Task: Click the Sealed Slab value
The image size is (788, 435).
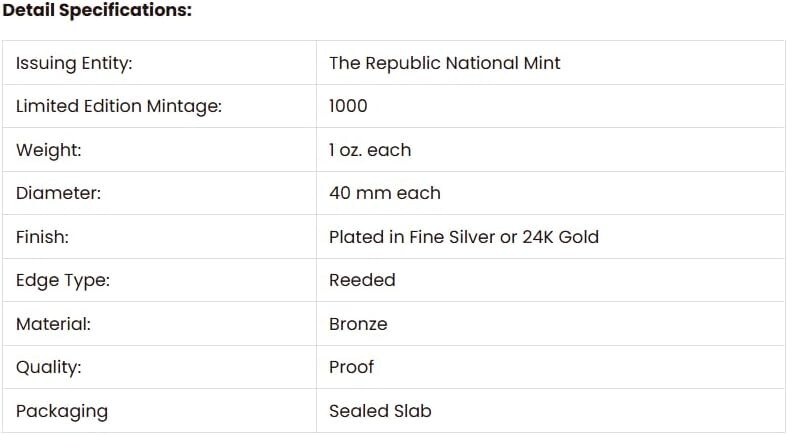Action: click(380, 410)
